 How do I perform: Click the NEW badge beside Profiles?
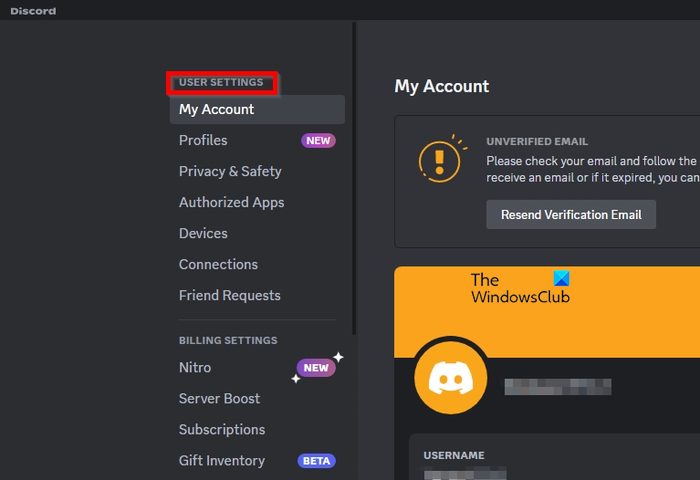[318, 141]
